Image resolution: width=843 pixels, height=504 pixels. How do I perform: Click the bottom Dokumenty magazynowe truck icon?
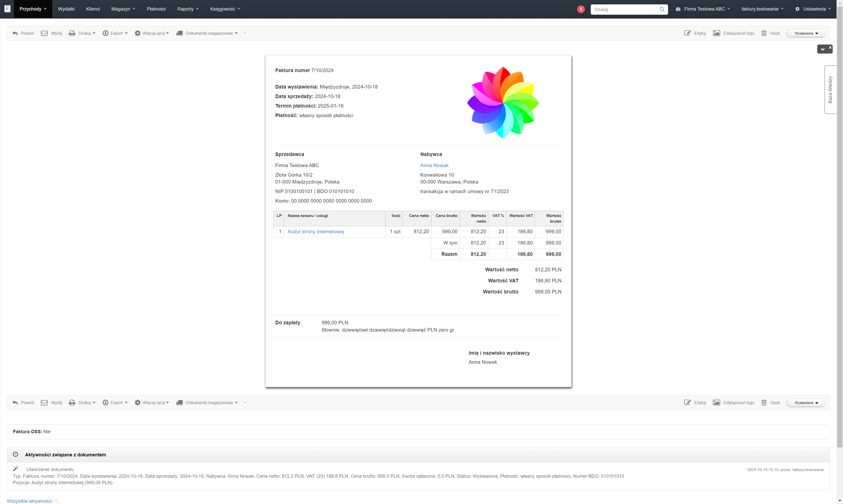click(x=180, y=403)
